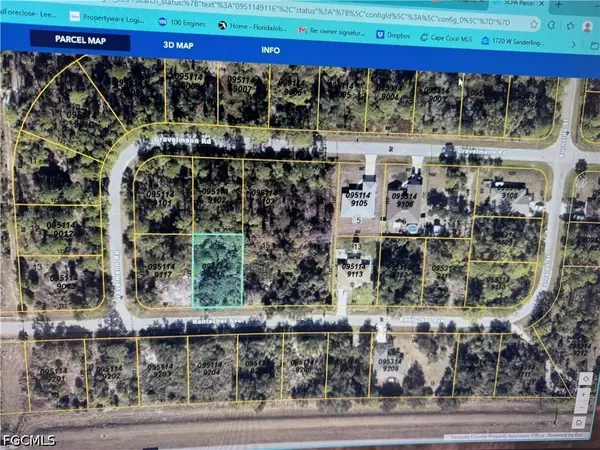The image size is (600, 450).
Task: Expand the bookmarks overflow chevron
Action: click(573, 44)
